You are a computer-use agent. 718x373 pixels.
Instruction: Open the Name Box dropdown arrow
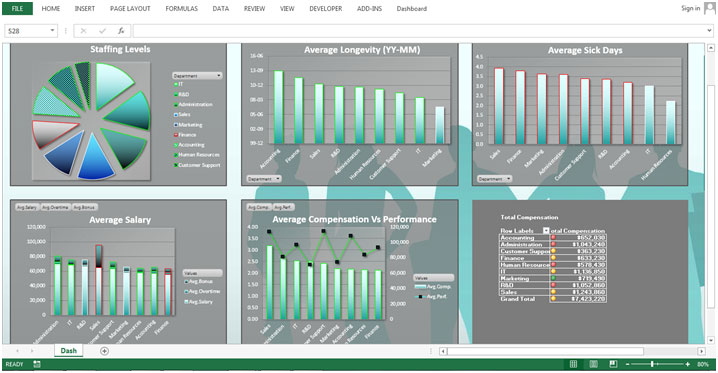point(52,31)
